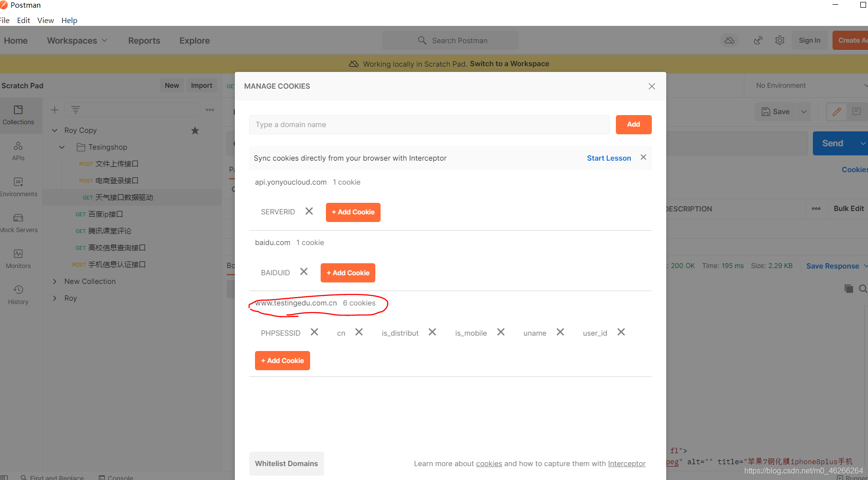
Task: Delete the SERVERID cookie
Action: pyautogui.click(x=309, y=211)
